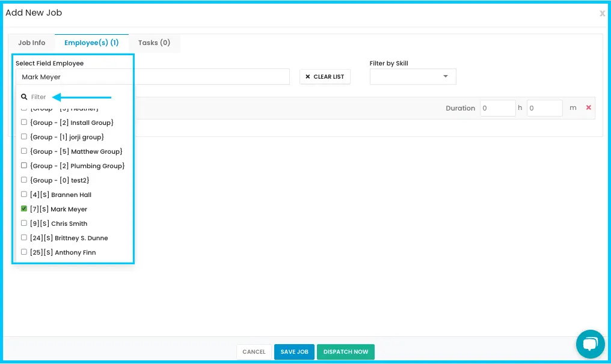Tick the Plumbing Group checkbox
This screenshot has width=611, height=364.
(24, 165)
